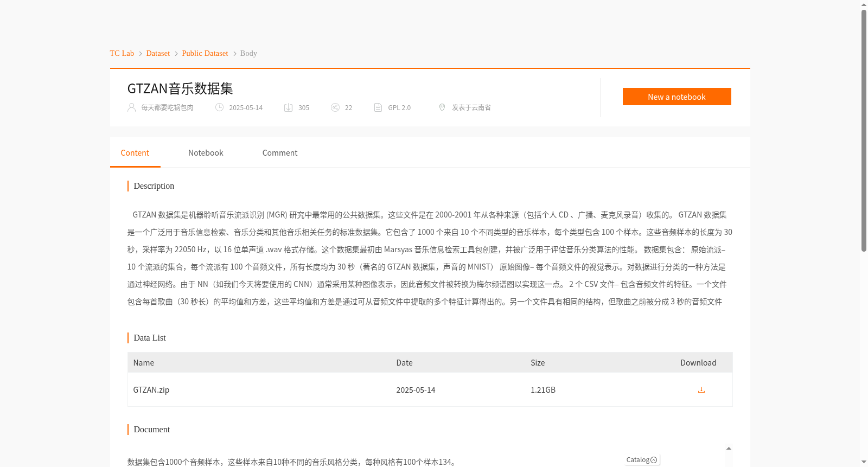Screen dimensions: 868x467
Task: Collapse the Catalog panel toggle
Action: [x=654, y=460]
